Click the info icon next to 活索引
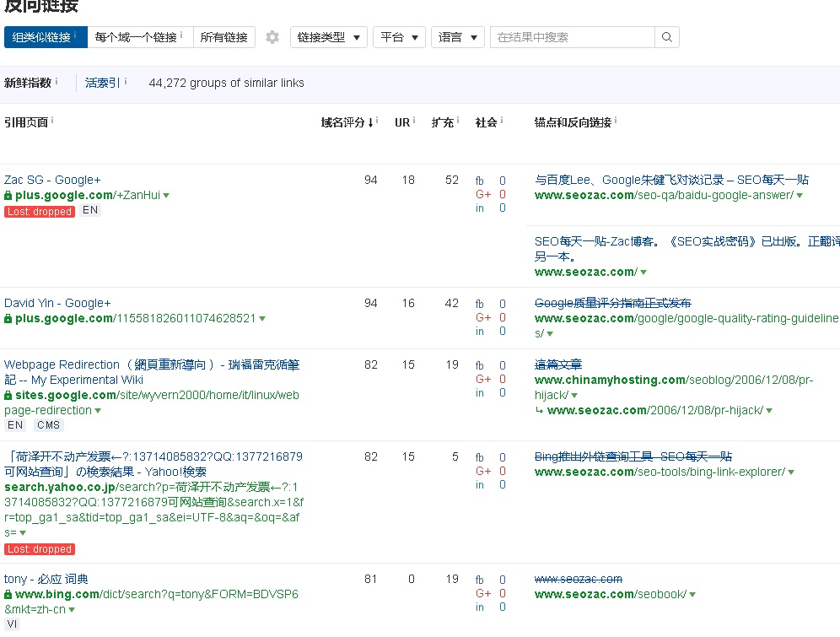 (126, 82)
